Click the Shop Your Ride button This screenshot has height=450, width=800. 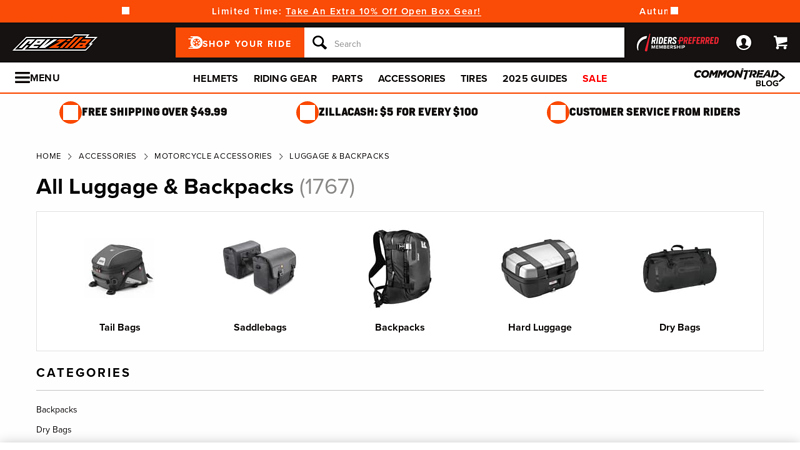240,43
